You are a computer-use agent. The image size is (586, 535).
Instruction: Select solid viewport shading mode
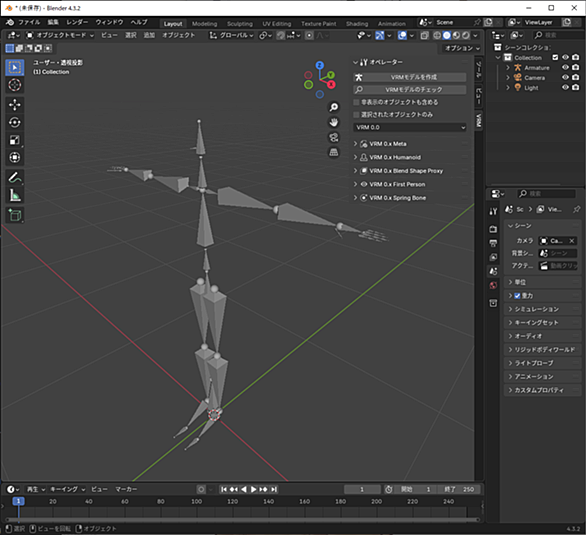coord(447,35)
